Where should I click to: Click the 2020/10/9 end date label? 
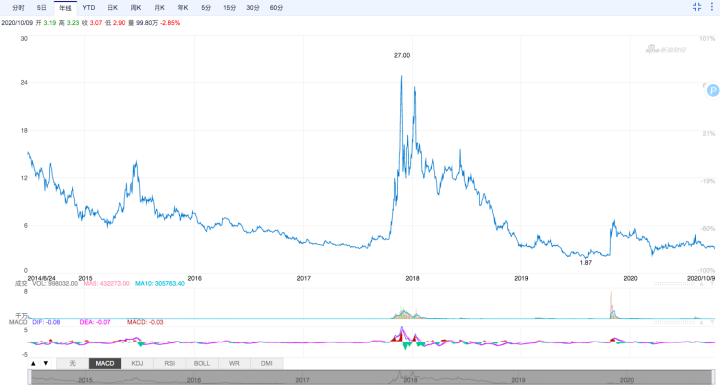(701, 278)
